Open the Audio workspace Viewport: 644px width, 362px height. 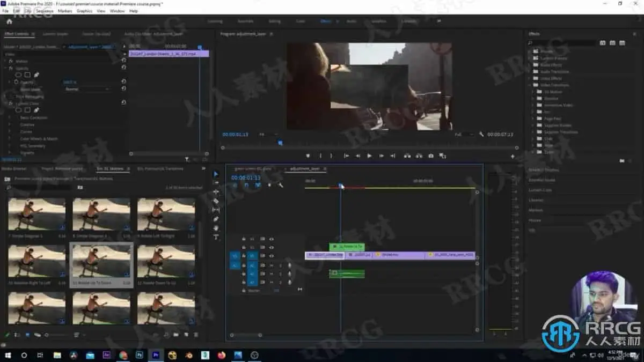[352, 21]
